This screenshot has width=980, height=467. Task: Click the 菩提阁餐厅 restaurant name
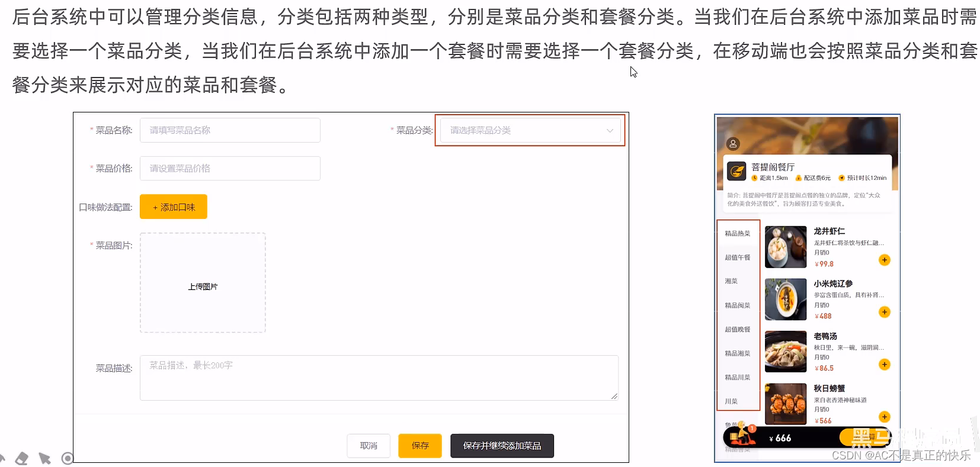click(x=773, y=167)
